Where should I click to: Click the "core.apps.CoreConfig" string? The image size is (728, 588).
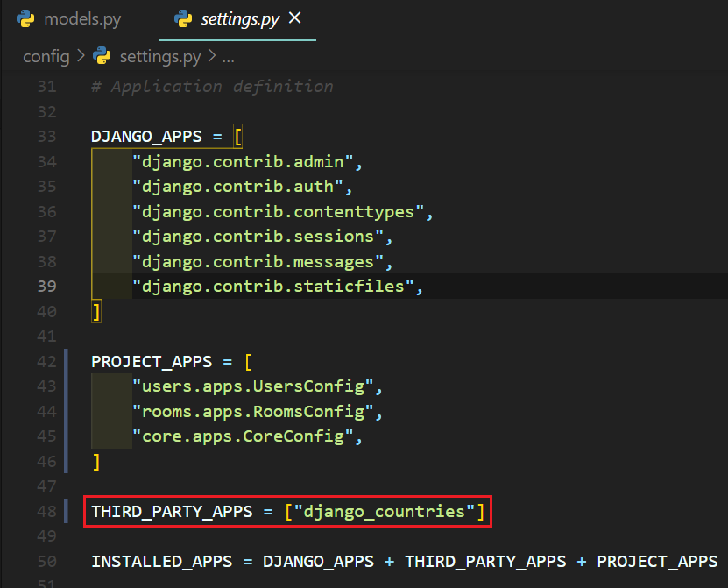(x=243, y=436)
